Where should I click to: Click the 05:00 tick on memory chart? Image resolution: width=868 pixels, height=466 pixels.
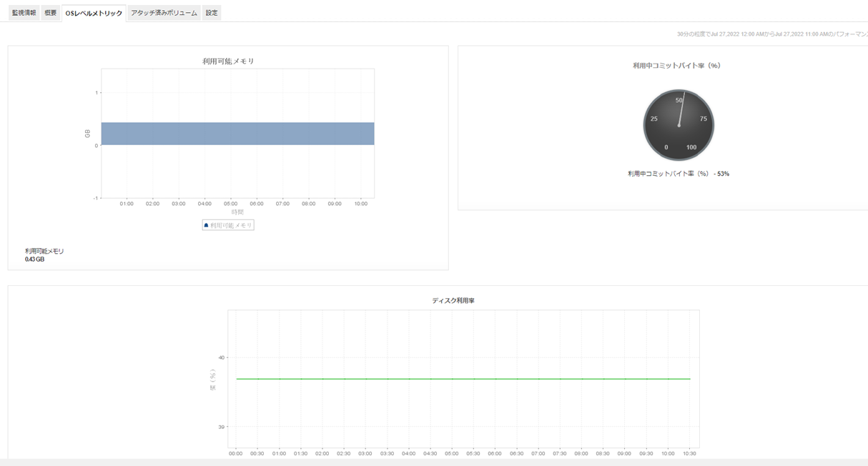(x=230, y=204)
